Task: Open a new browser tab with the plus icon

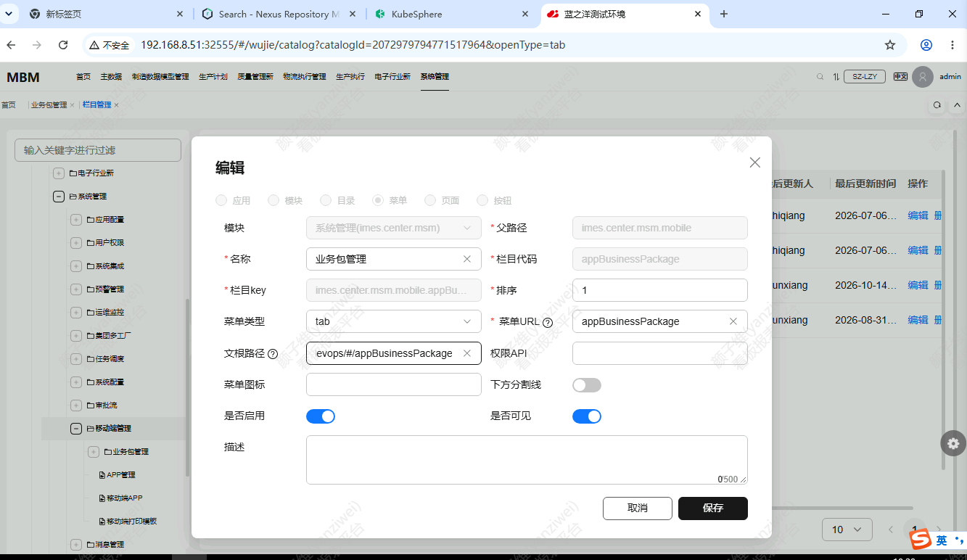Action: pyautogui.click(x=724, y=14)
